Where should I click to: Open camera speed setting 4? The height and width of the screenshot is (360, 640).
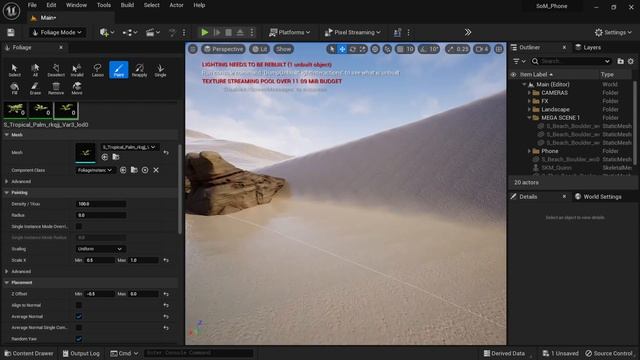tap(482, 49)
